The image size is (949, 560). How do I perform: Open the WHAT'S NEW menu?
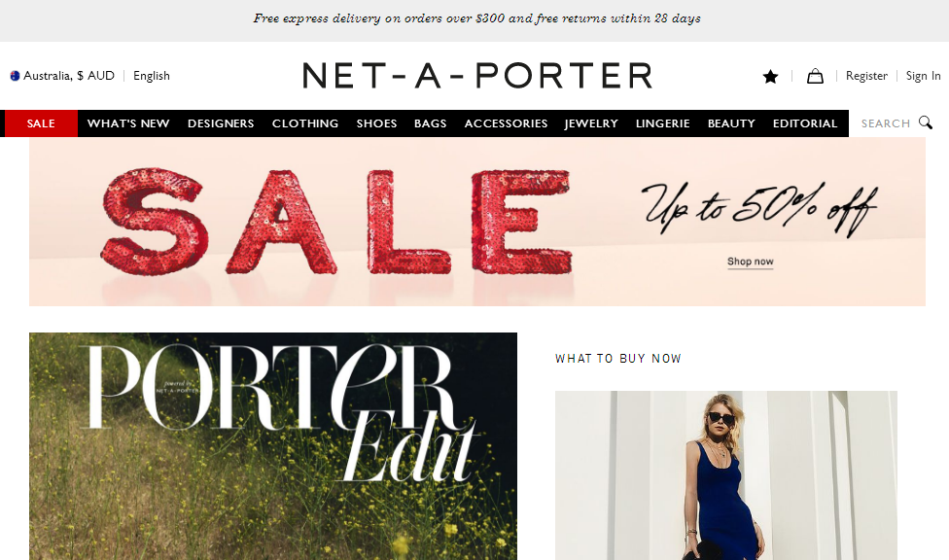[128, 123]
